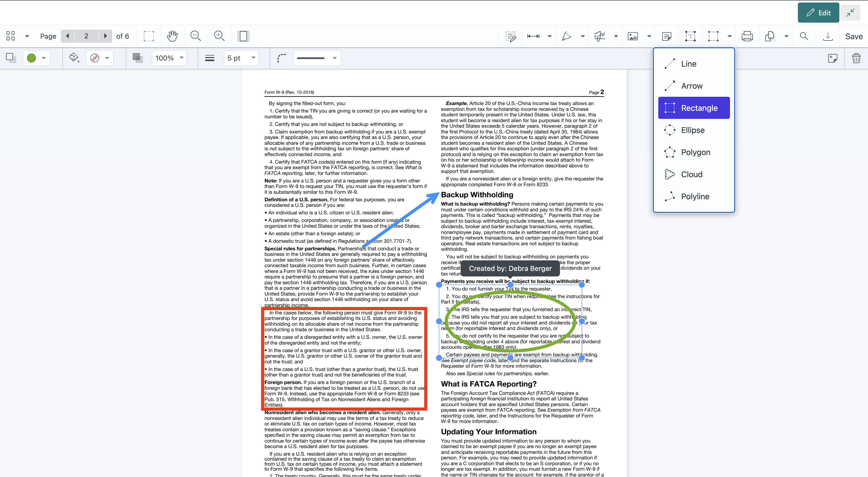Open the shape type dropdown arrow
The width and height of the screenshot is (868, 477).
click(729, 36)
